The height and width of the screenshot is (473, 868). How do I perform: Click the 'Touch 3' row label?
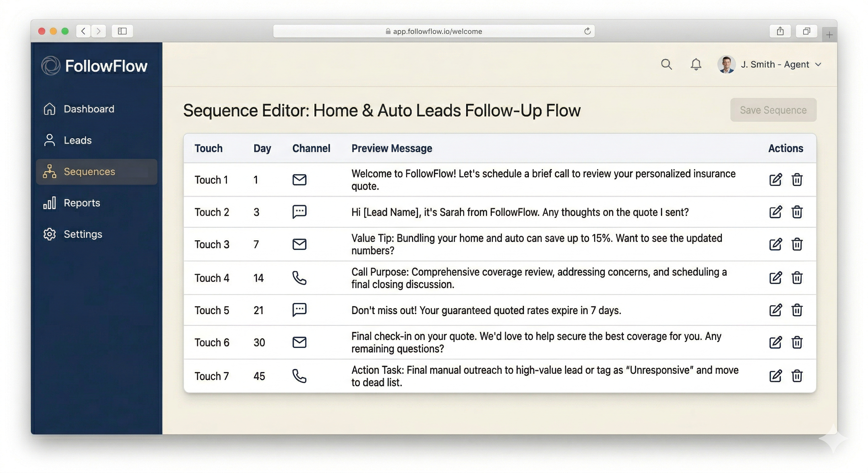pyautogui.click(x=212, y=245)
